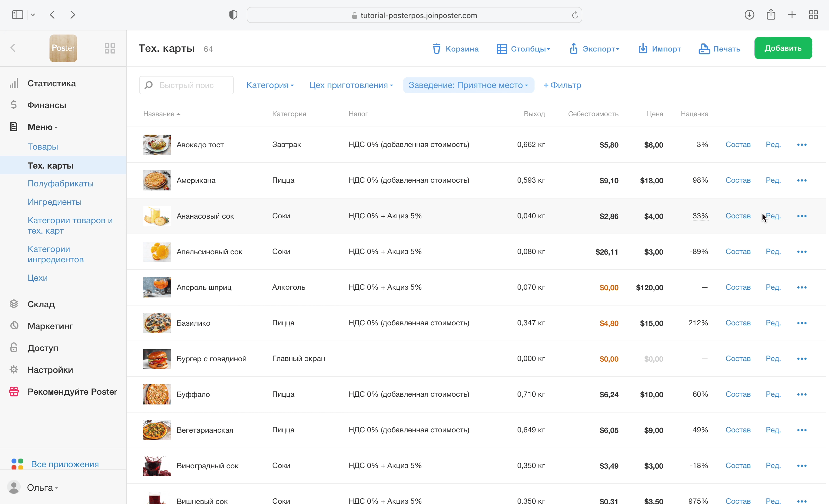Click Safari reload page icon
This screenshot has height=504, width=829.
575,15
